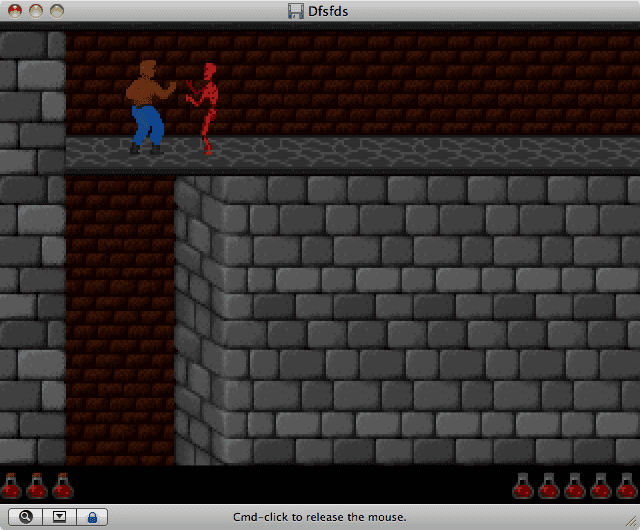Click the middle of the five enemy health potions

tap(575, 485)
